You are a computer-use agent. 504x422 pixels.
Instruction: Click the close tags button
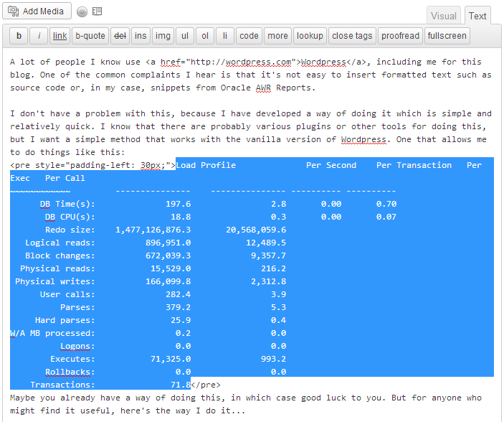[352, 36]
